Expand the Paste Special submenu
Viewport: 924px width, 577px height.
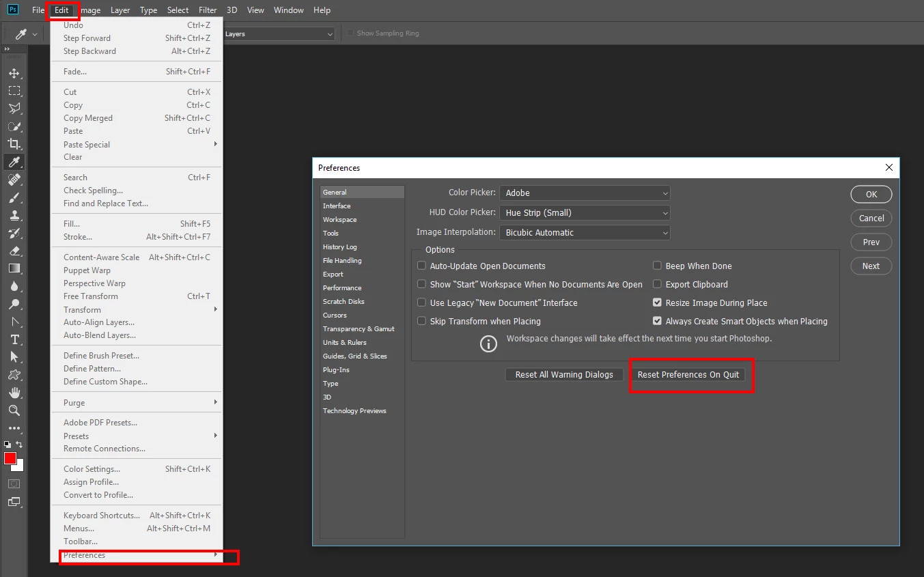[137, 144]
